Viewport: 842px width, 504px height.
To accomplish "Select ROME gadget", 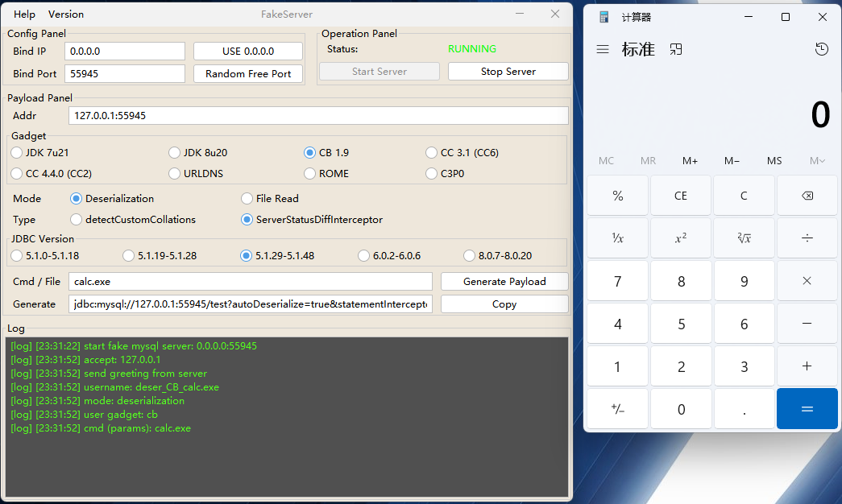I will click(x=326, y=173).
